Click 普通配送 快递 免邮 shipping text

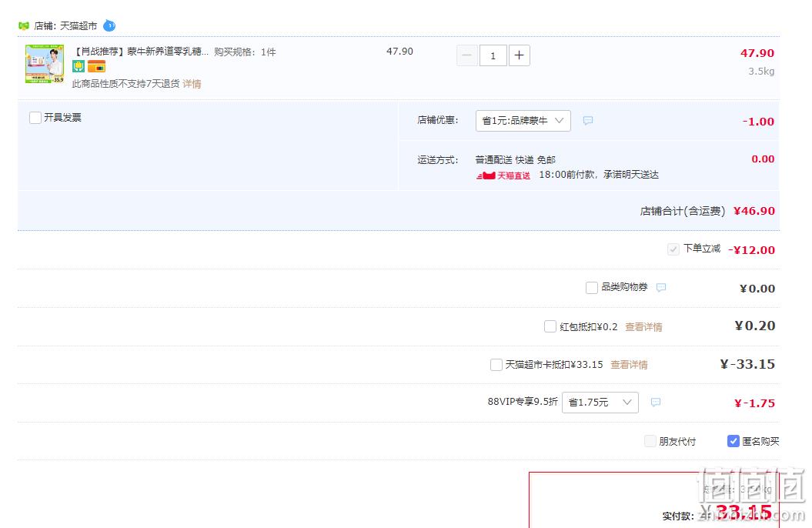click(x=515, y=160)
